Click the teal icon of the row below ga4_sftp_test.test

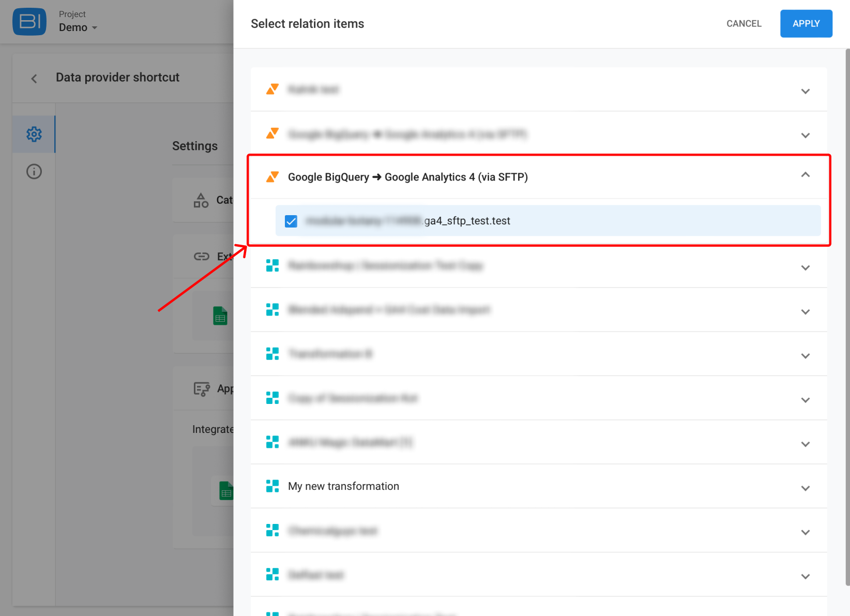click(272, 265)
